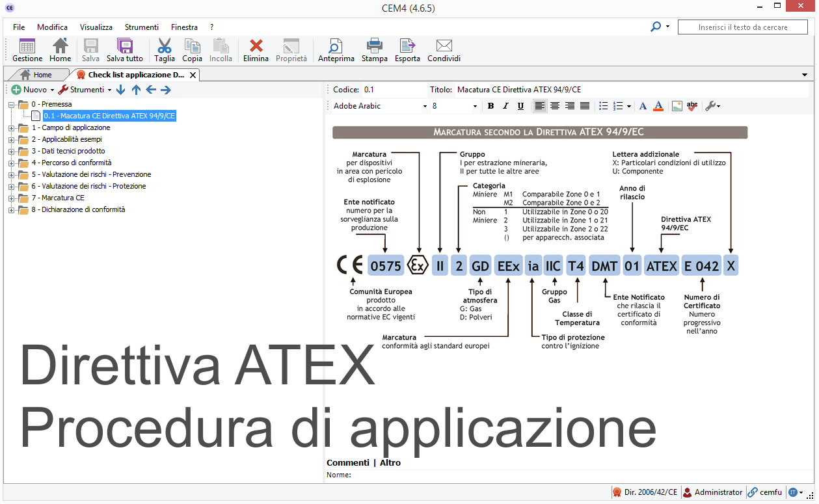Expand the 7 - Marcatura CE folder
This screenshot has width=819, height=504.
[x=11, y=198]
